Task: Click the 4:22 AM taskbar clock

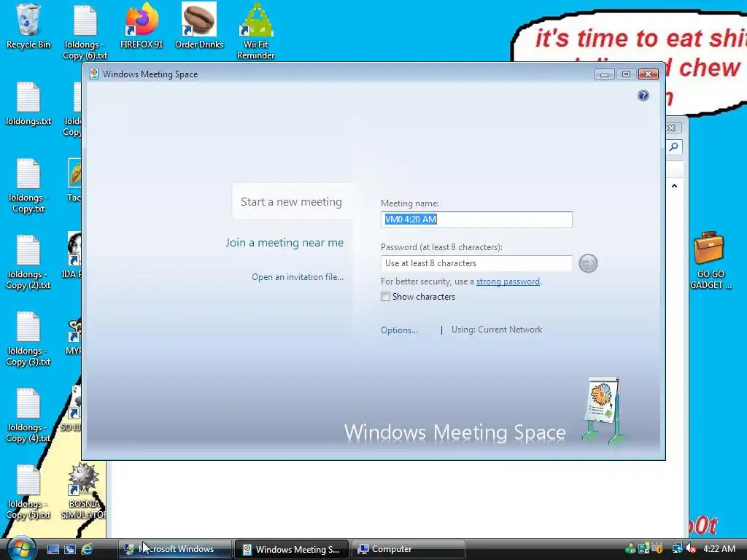Action: coord(719,548)
